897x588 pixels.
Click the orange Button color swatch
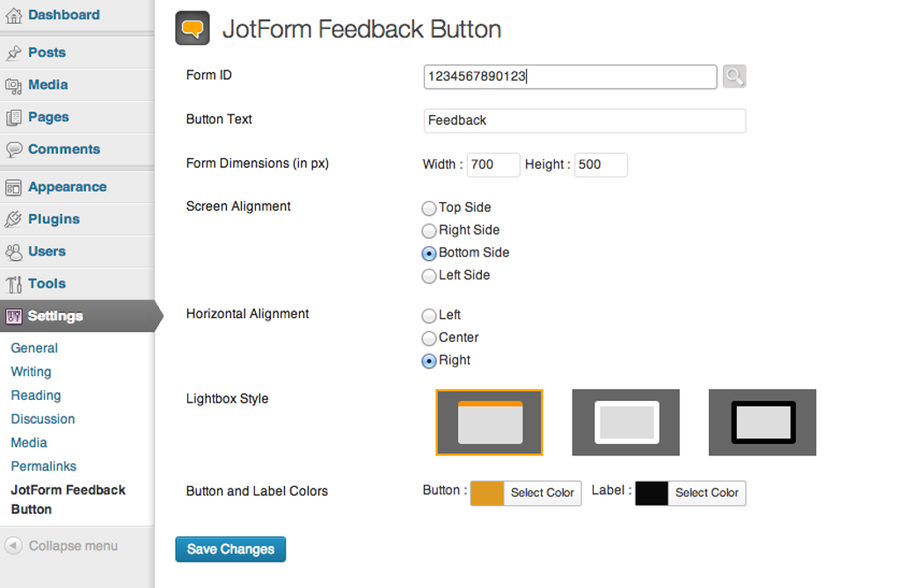point(486,493)
